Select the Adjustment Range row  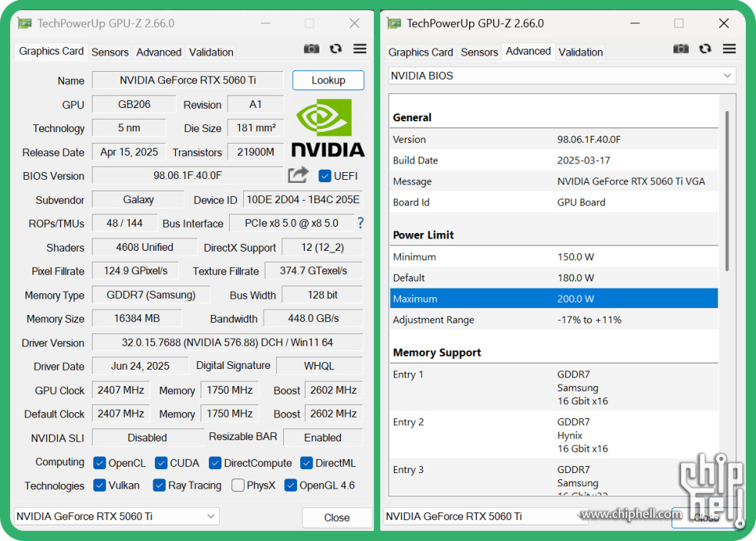click(554, 320)
